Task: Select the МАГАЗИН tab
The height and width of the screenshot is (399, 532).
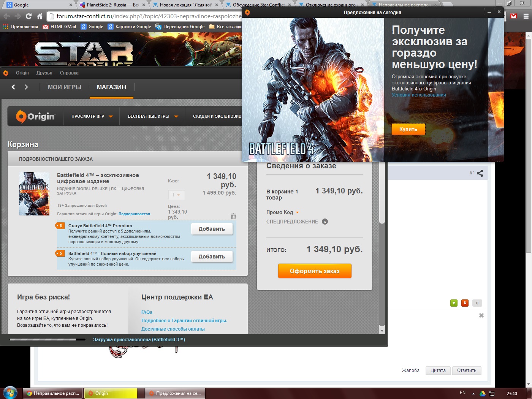Action: [x=111, y=87]
